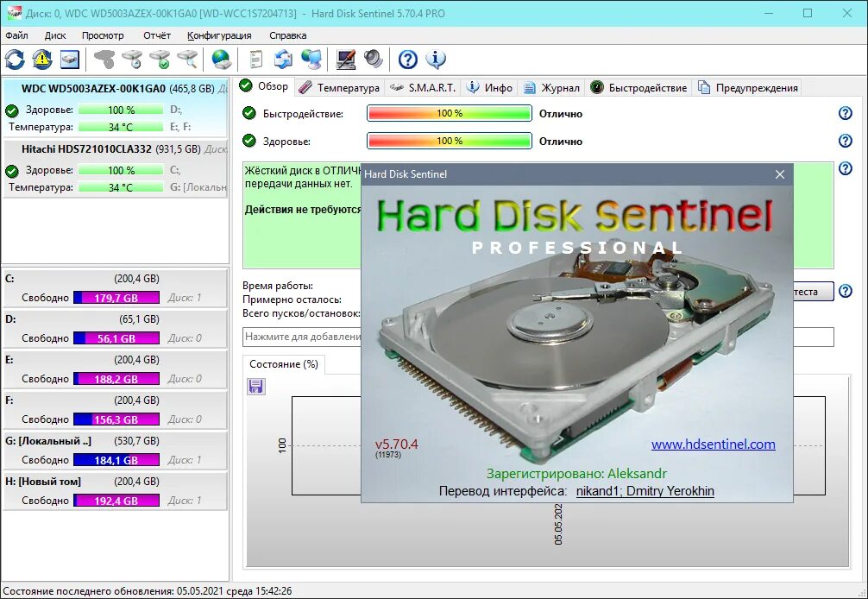Click the blue info bubble toolbar icon
This screenshot has height=599, width=868.
(436, 60)
